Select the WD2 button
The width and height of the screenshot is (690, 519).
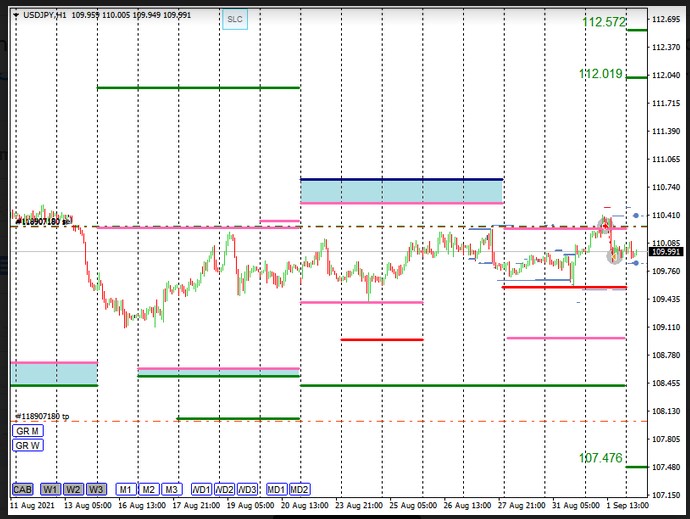point(224,489)
